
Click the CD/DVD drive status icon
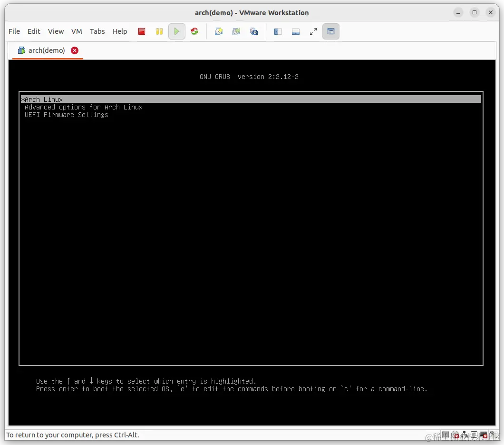(x=455, y=435)
